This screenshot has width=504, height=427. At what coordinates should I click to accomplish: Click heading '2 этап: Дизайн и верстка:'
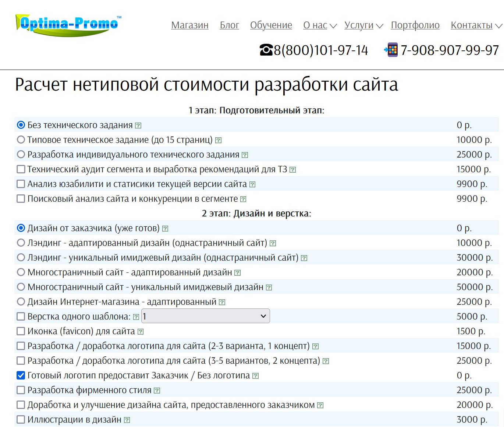tap(256, 213)
